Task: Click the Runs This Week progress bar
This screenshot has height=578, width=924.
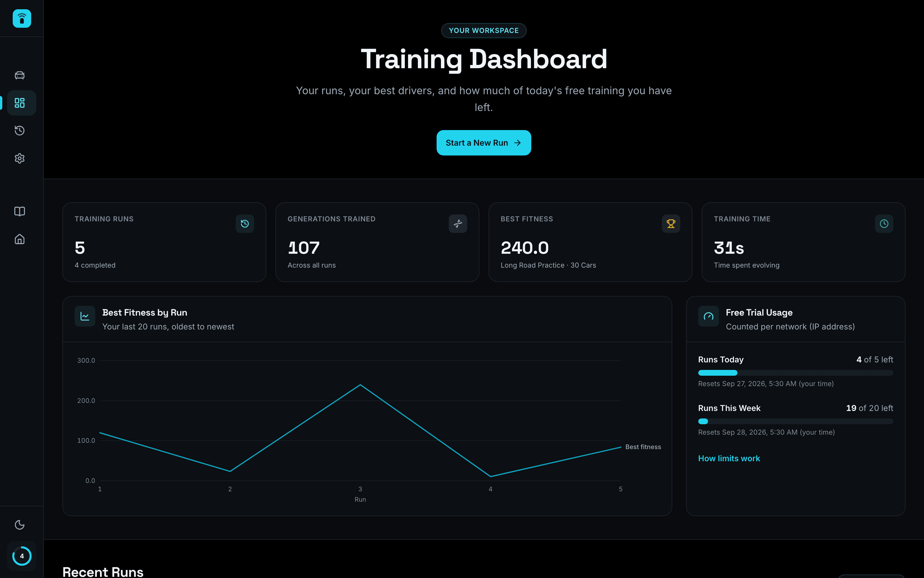Action: pos(795,421)
